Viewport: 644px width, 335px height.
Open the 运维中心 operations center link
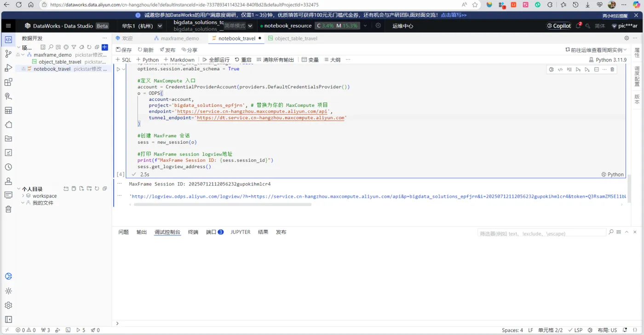(x=402, y=26)
